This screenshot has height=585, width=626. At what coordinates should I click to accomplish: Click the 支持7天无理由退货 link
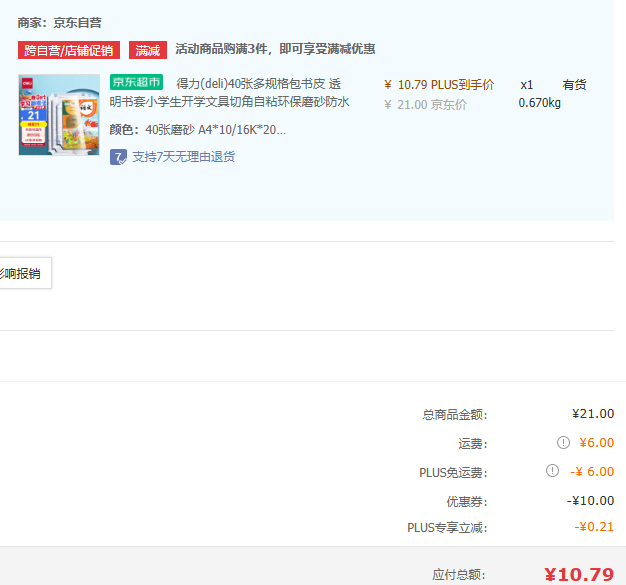click(184, 157)
